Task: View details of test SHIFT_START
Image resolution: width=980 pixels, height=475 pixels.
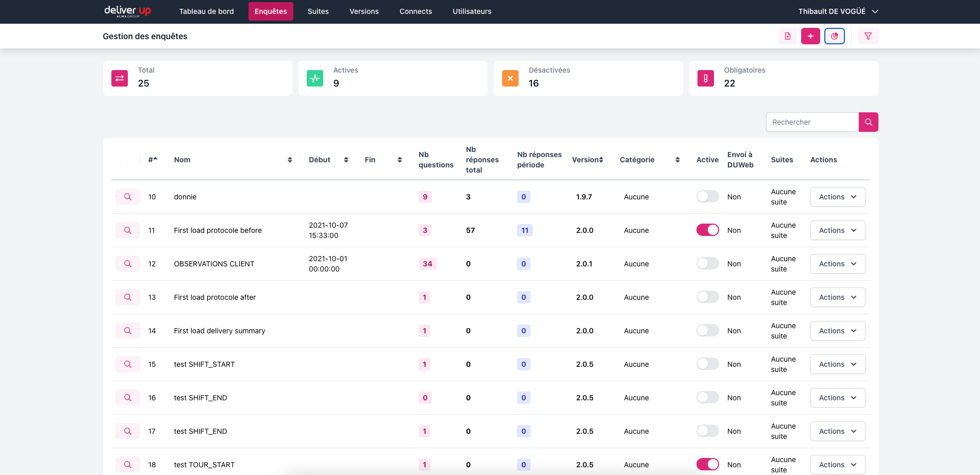Action: tap(128, 364)
